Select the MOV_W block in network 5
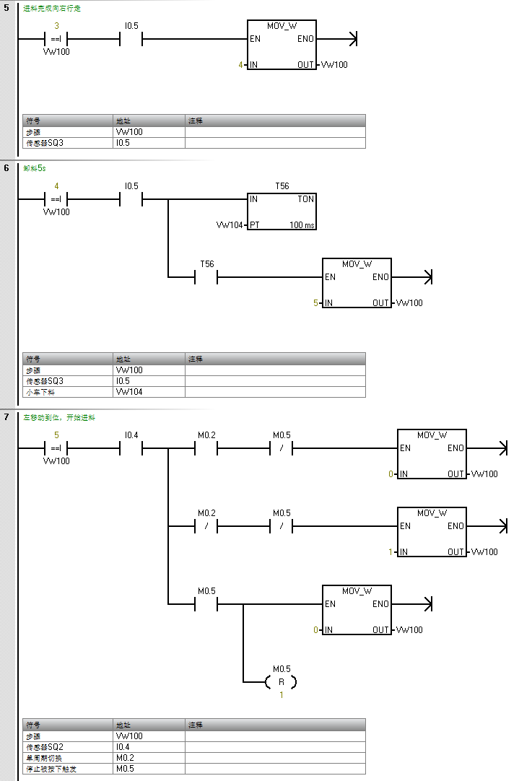 [x=282, y=45]
